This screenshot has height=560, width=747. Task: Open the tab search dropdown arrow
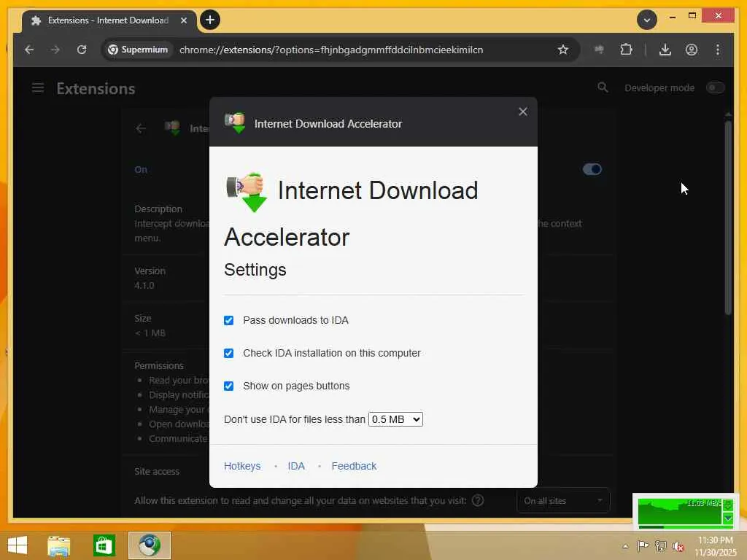647,20
